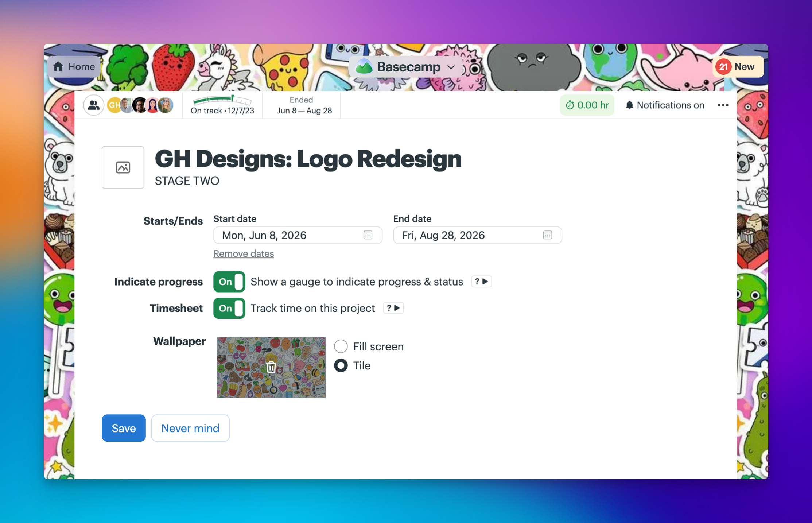
Task: Open the Basecamp switcher dropdown
Action: point(405,67)
